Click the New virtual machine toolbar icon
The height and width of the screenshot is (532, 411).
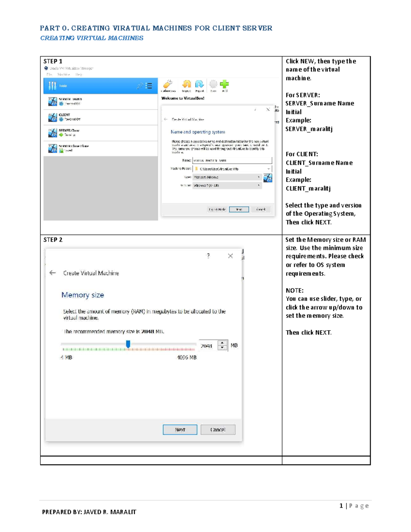(x=213, y=84)
